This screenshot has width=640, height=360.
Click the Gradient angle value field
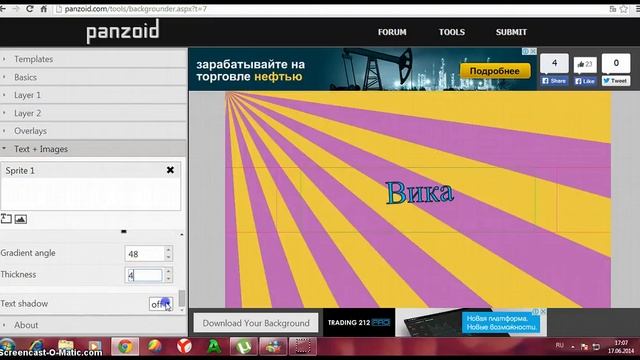pos(144,254)
